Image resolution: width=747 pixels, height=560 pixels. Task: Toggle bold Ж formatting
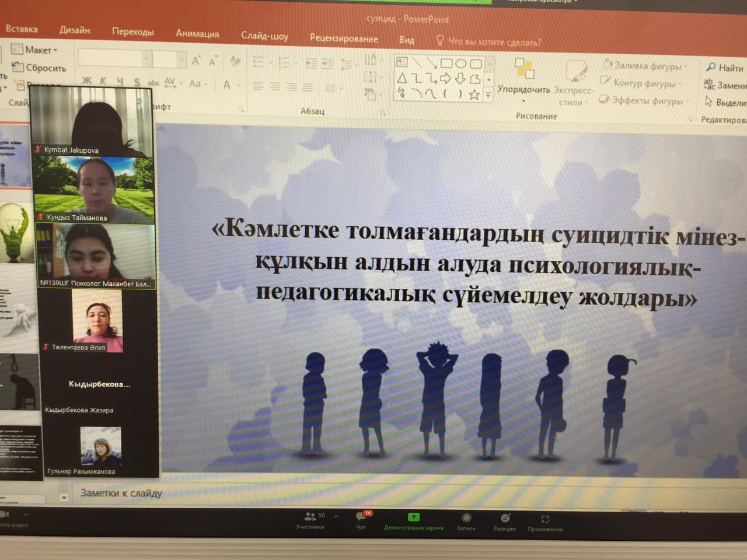tap(87, 80)
